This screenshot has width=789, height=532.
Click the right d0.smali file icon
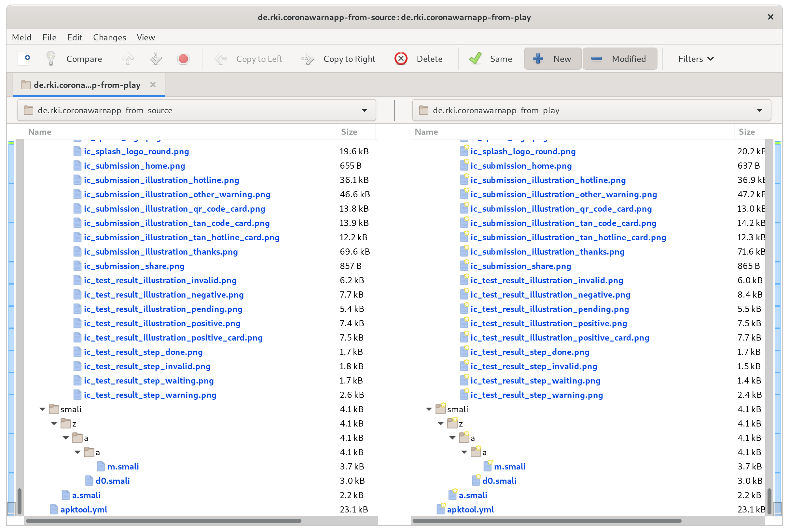click(476, 481)
